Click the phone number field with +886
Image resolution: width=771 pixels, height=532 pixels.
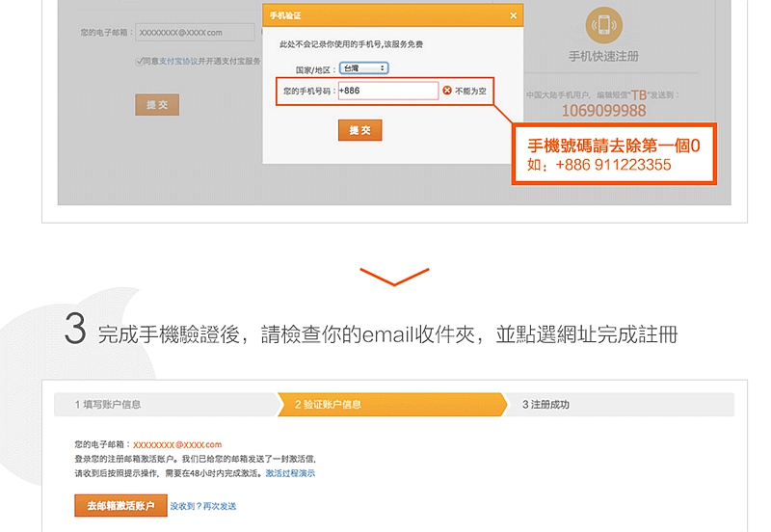pyautogui.click(x=388, y=91)
